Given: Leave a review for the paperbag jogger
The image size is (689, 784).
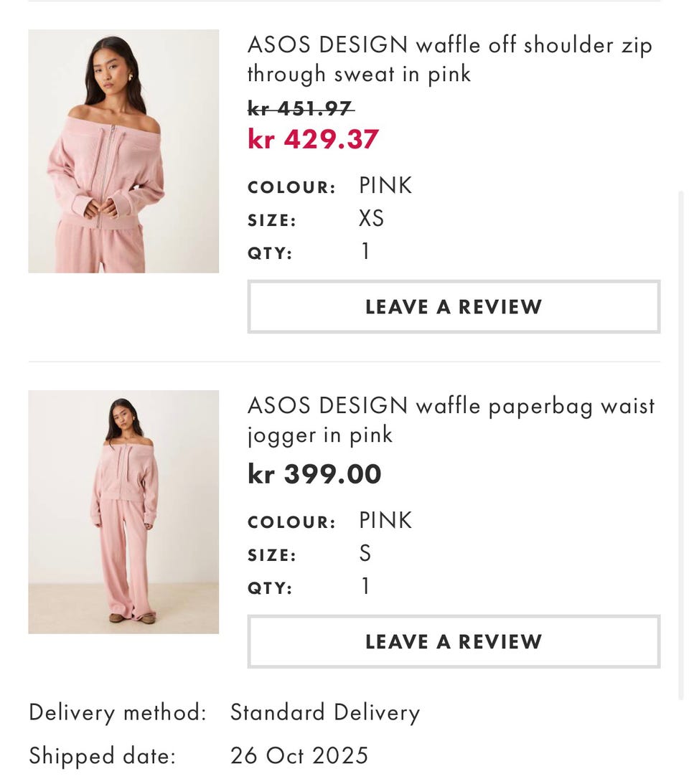Looking at the screenshot, I should pos(454,641).
